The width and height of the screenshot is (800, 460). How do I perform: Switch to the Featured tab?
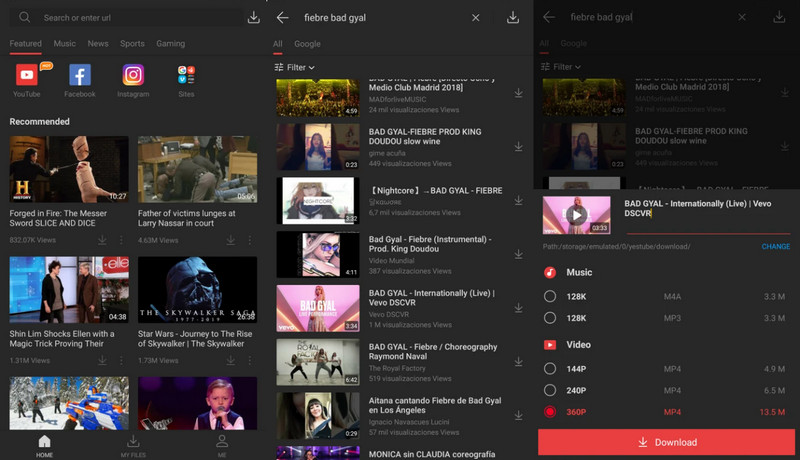[x=26, y=44]
